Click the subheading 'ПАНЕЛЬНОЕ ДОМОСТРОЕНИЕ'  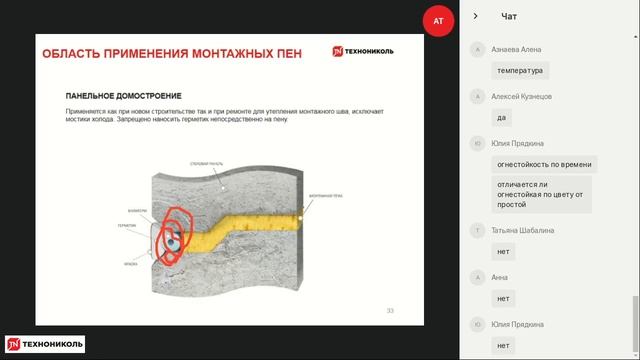[x=124, y=96]
